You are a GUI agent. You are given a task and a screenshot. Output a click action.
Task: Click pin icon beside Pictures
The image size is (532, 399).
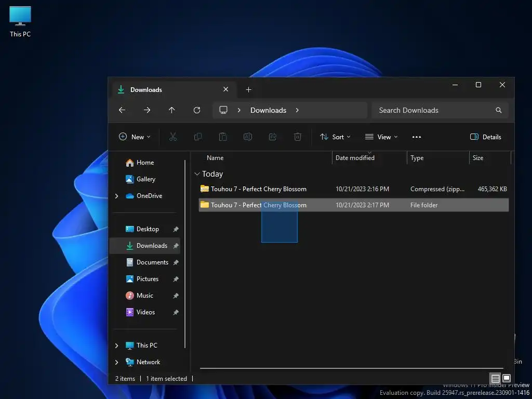point(176,279)
